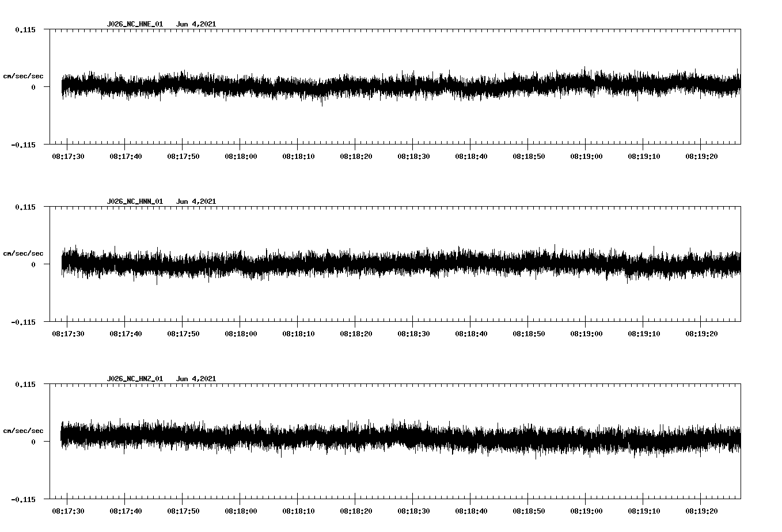Click 08:18:10 time label on HNZ axis
This screenshot has width=782, height=532.
[x=298, y=511]
